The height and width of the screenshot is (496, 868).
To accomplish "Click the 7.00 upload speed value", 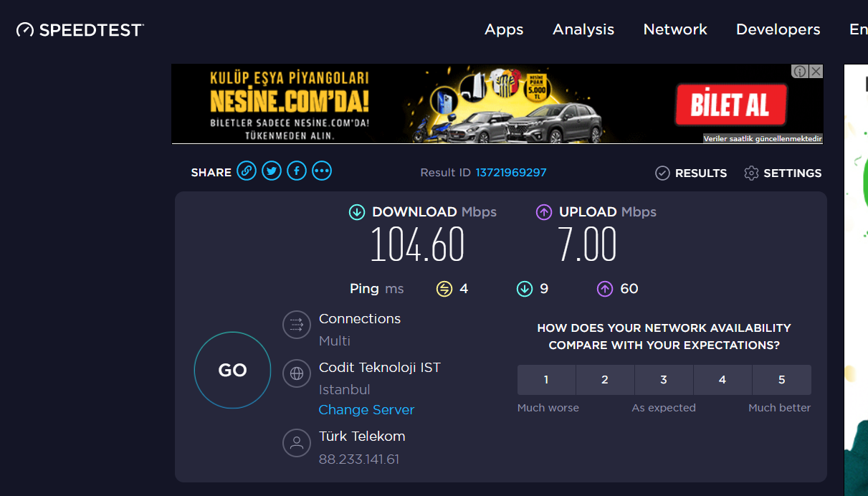I will (x=588, y=244).
